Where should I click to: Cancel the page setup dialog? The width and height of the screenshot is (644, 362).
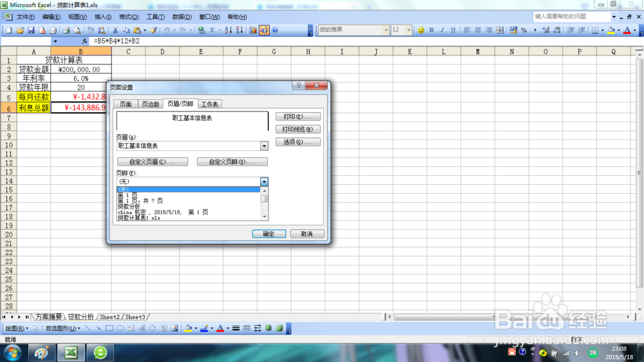tap(307, 234)
